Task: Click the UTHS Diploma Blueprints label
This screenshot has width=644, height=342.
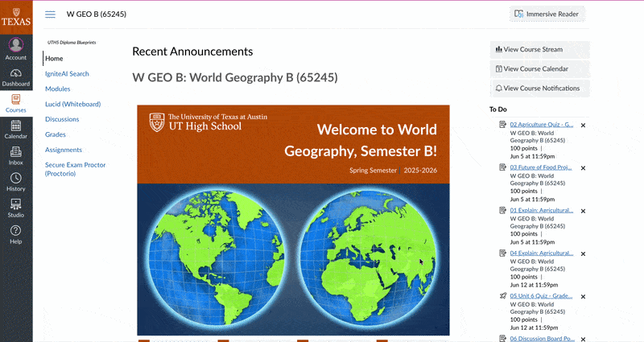Action: pyautogui.click(x=72, y=43)
